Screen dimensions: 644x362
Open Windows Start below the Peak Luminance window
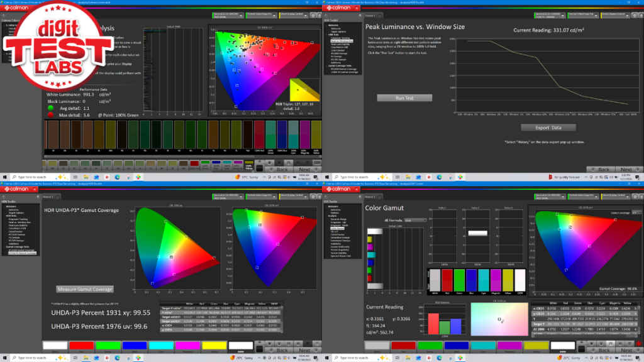tap(326, 178)
